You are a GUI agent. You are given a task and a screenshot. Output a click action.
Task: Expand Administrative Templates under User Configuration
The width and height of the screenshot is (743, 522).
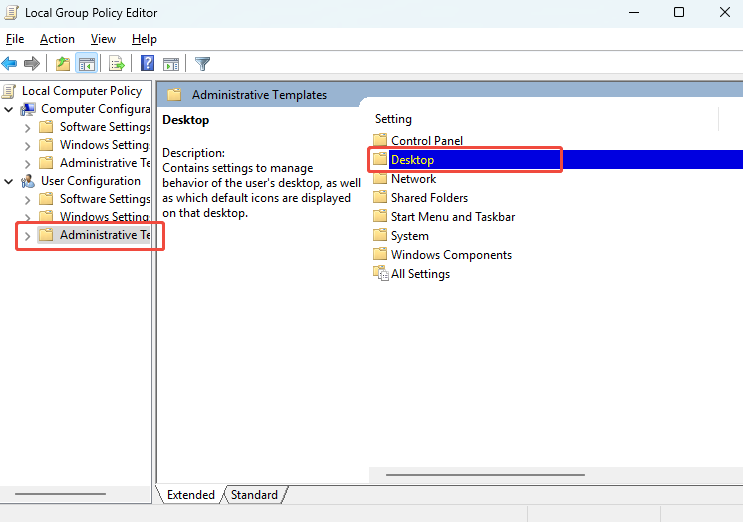(27, 235)
